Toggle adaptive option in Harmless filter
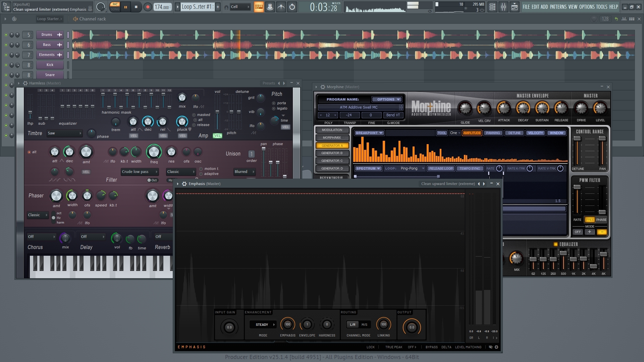Screen dimensions: 644x362 209,174
